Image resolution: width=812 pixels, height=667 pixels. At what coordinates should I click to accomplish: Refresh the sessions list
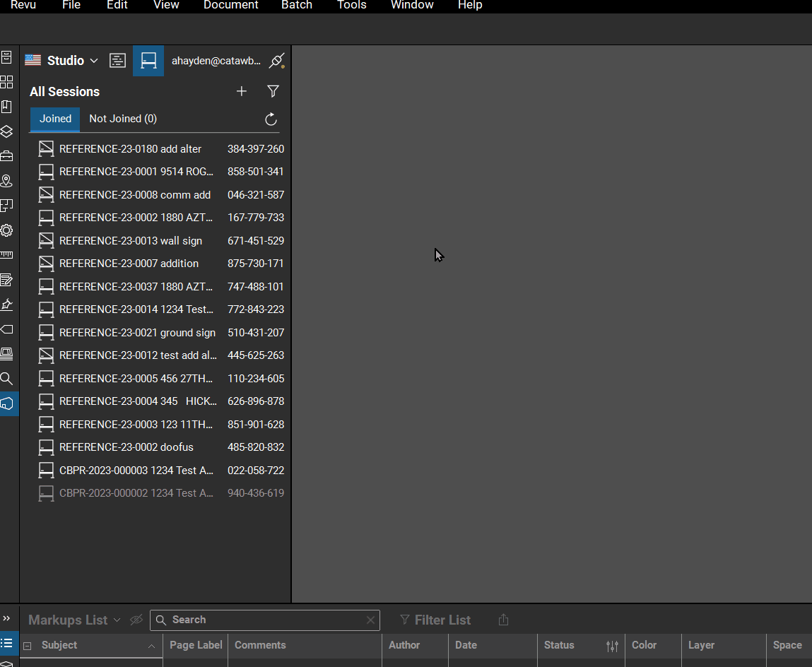tap(271, 119)
